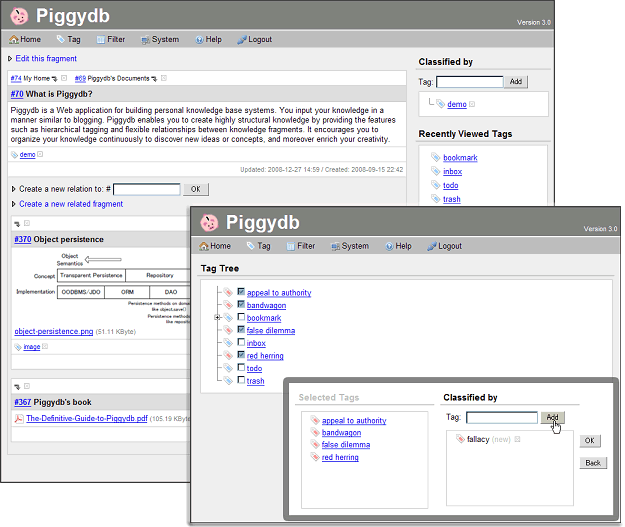Click Logout in the Tag Tree window

[444, 246]
